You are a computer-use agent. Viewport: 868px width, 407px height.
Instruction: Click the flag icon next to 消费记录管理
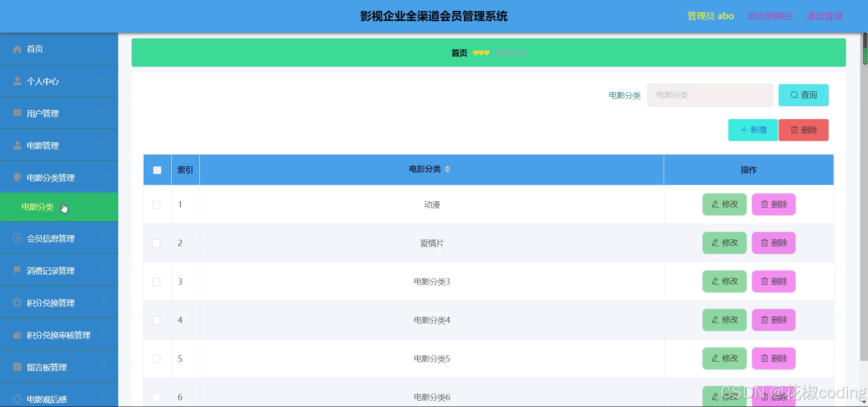click(17, 271)
